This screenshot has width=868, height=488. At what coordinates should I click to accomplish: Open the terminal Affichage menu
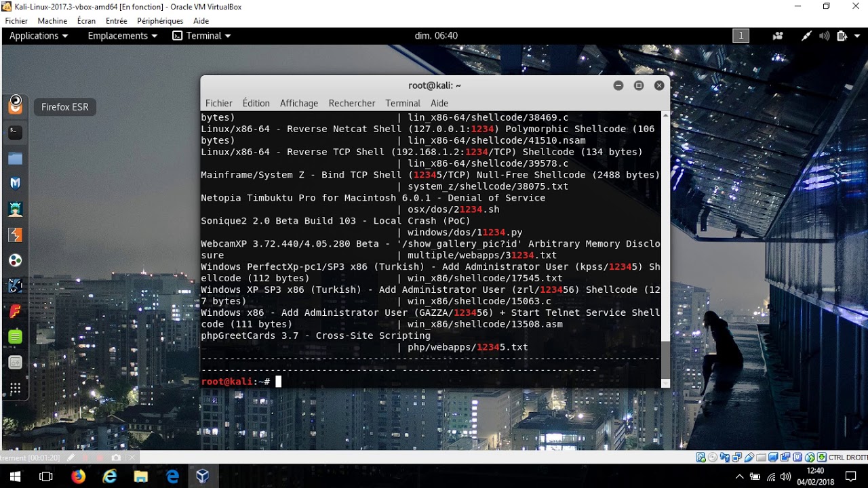click(299, 103)
